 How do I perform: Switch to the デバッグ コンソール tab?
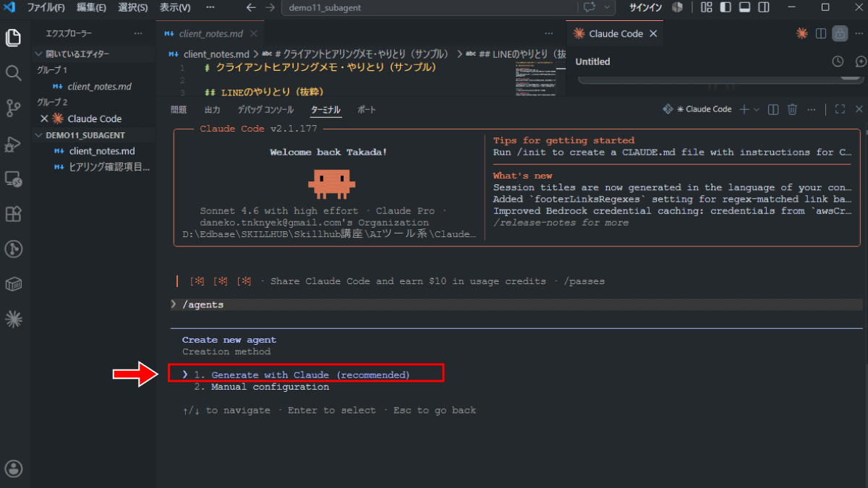265,110
